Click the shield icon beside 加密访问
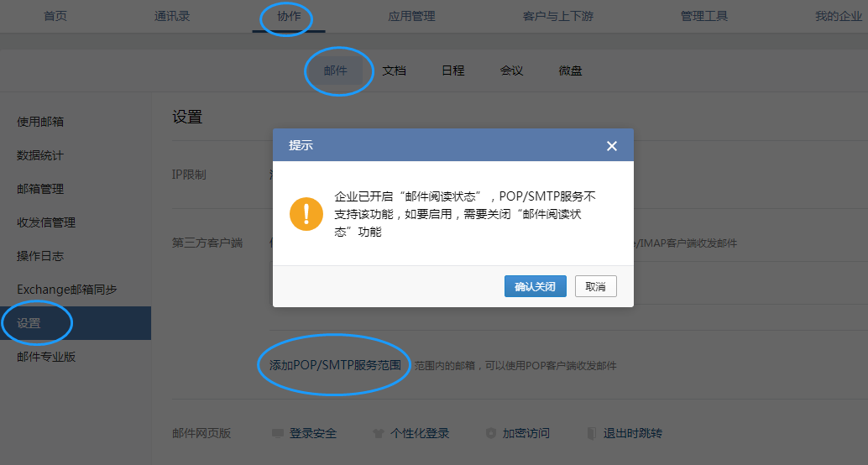 (491, 433)
